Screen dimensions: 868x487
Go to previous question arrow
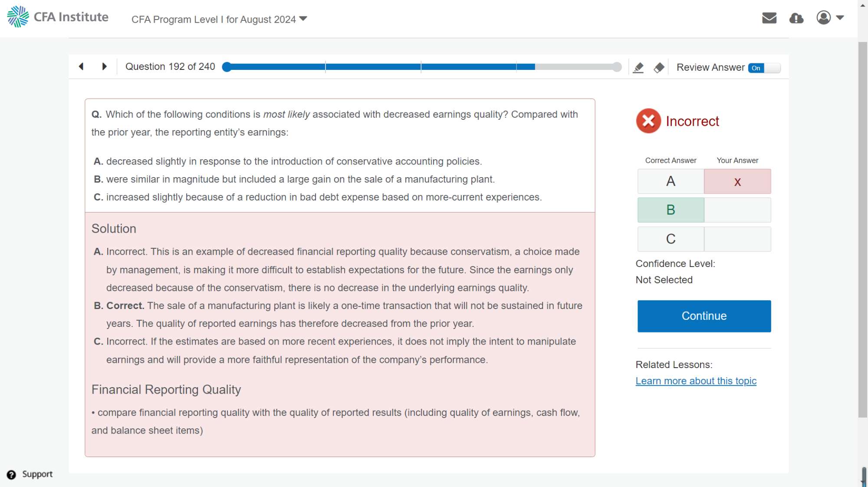tap(81, 66)
